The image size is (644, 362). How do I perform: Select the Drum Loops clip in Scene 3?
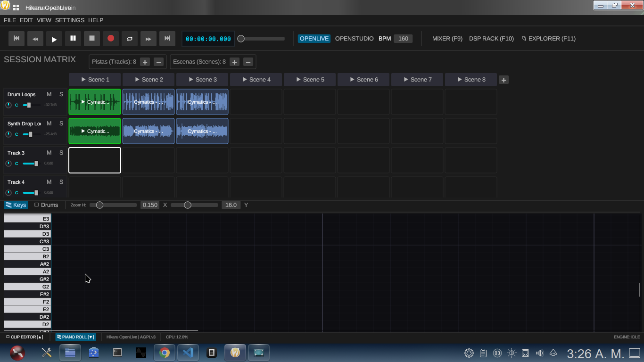click(202, 102)
